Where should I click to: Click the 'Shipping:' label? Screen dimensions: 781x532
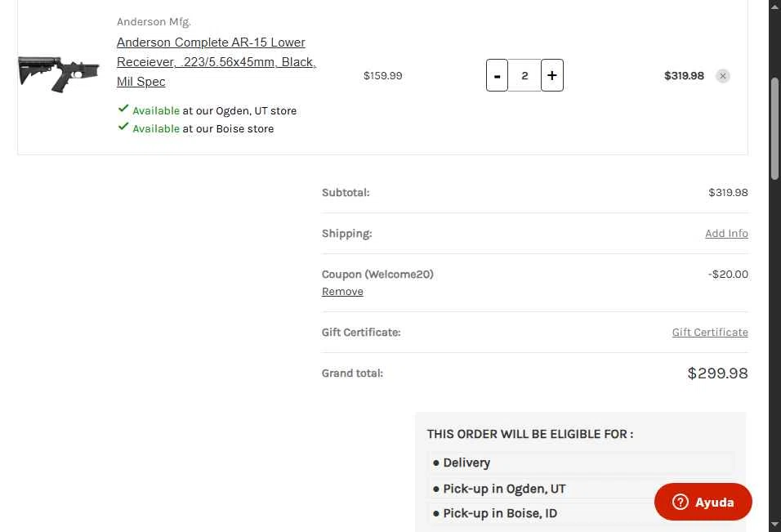pyautogui.click(x=346, y=233)
